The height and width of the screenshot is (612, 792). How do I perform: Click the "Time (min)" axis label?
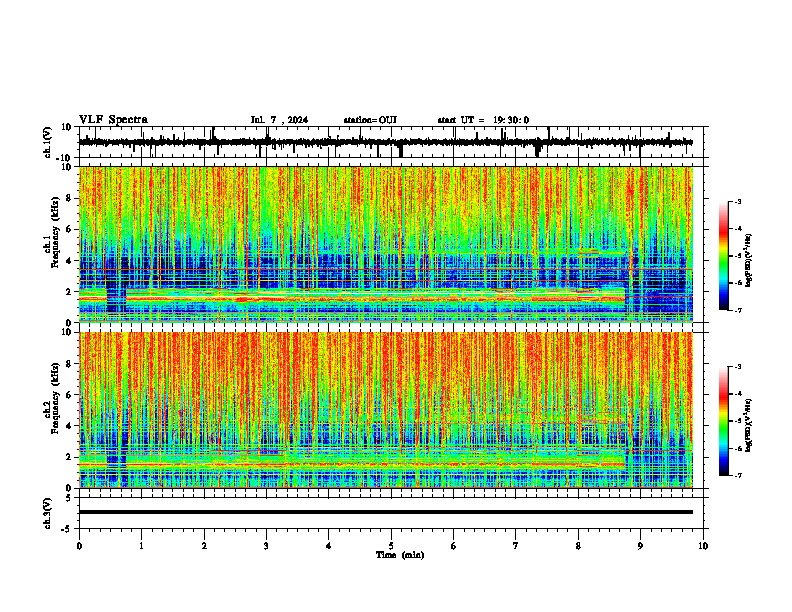tap(400, 555)
